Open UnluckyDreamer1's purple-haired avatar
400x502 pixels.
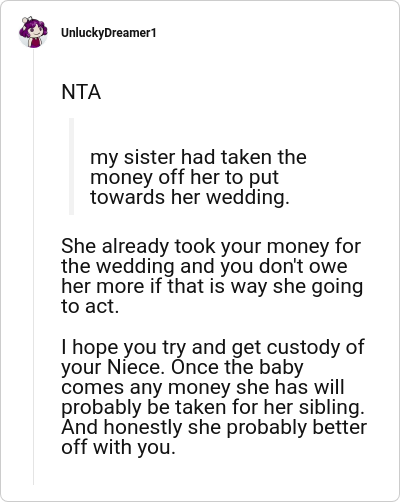coord(33,32)
